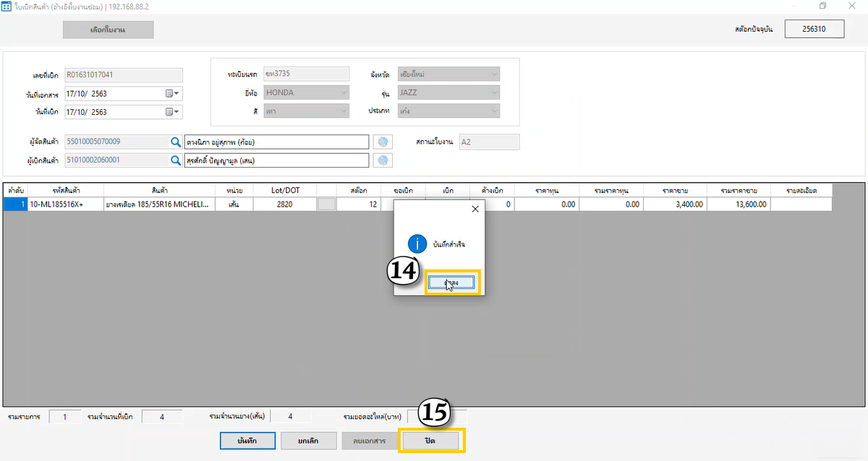
Task: Click search icon next to ผู้เบิกสินค้า code
Action: 175,160
